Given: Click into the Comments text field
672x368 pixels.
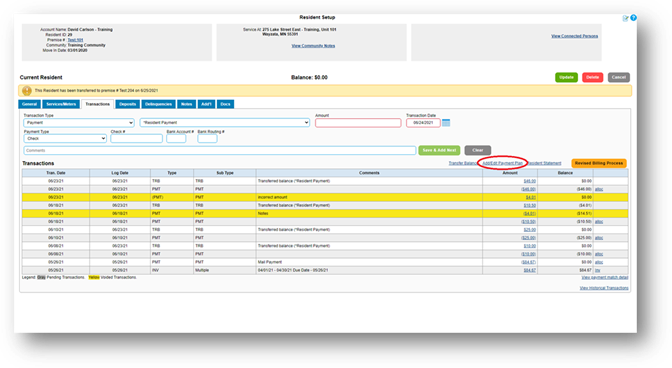Looking at the screenshot, I should [x=220, y=150].
